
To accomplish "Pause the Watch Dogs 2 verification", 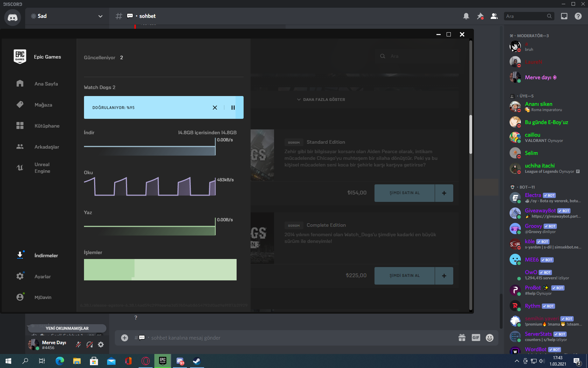I will 233,108.
